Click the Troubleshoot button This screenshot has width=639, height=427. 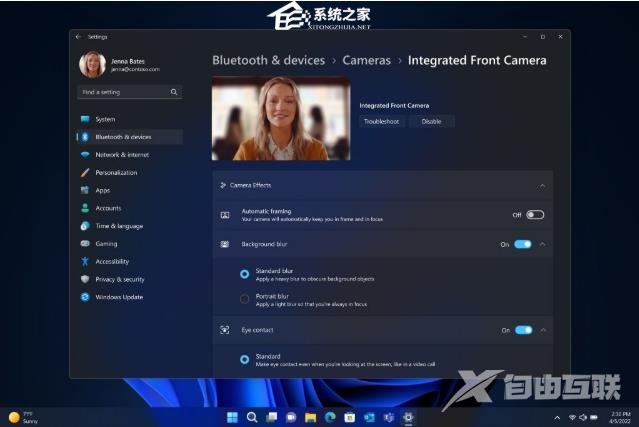[381, 121]
